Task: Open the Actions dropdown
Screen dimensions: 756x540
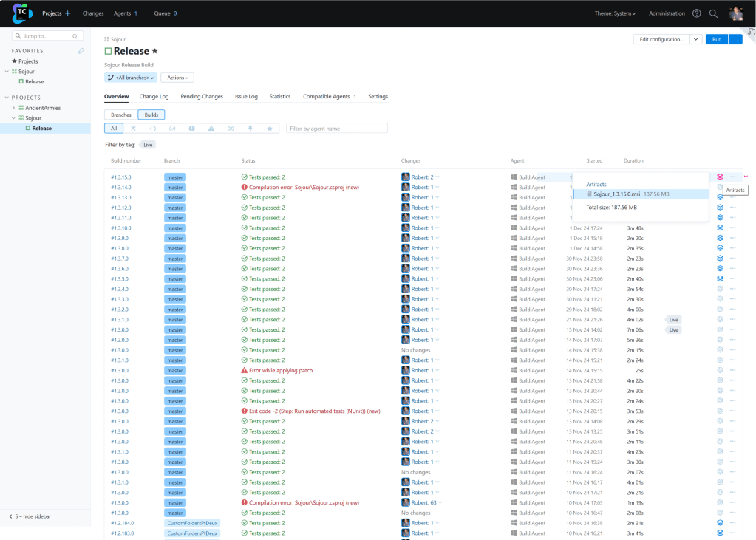Action: (177, 78)
